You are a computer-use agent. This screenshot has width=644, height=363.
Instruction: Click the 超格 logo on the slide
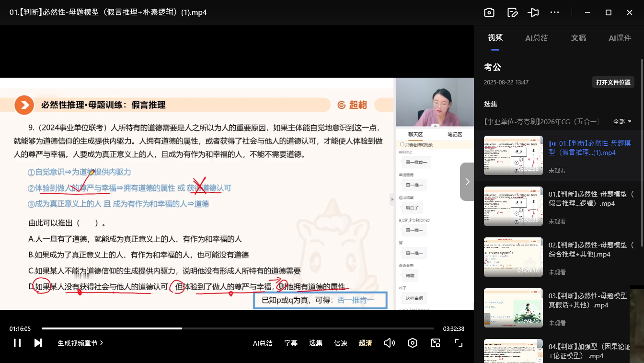click(x=352, y=105)
